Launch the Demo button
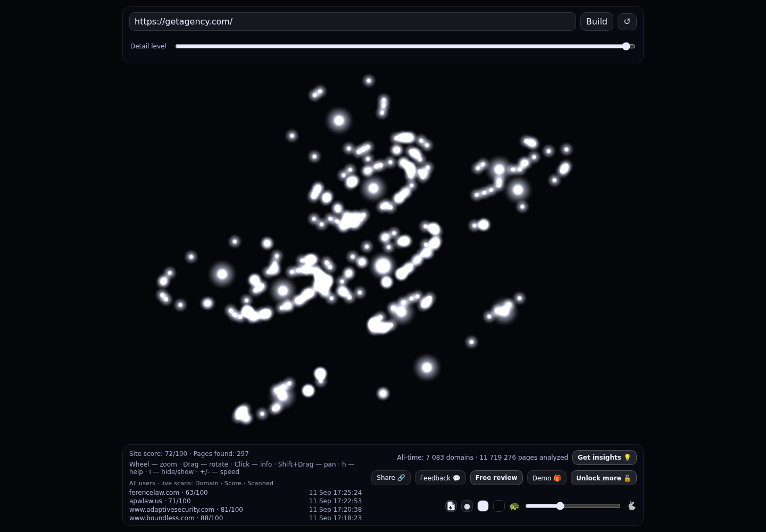This screenshot has height=532, width=766. 547,478
